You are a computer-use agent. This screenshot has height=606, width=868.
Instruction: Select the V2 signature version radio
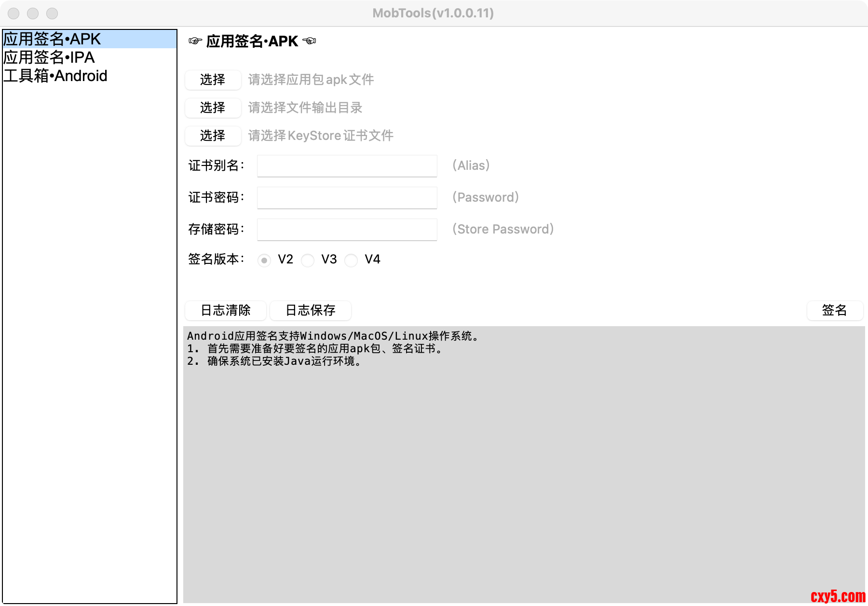click(264, 261)
